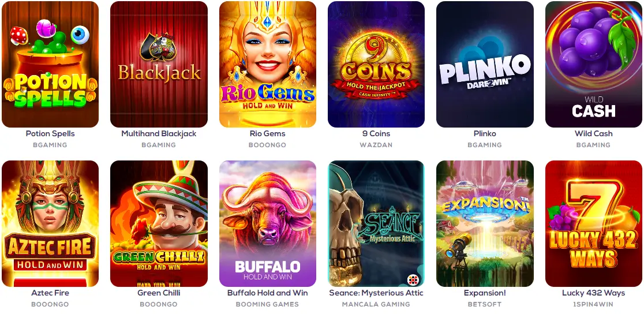The image size is (644, 314).
Task: Launch the Aztec Fire game thumbnail
Action: pyautogui.click(x=50, y=223)
